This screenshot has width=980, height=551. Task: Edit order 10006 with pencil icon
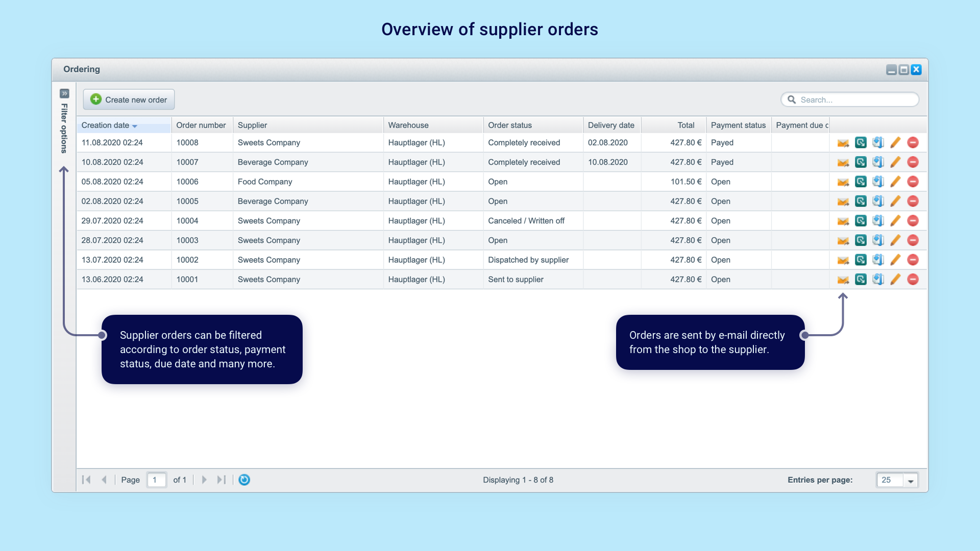coord(895,182)
